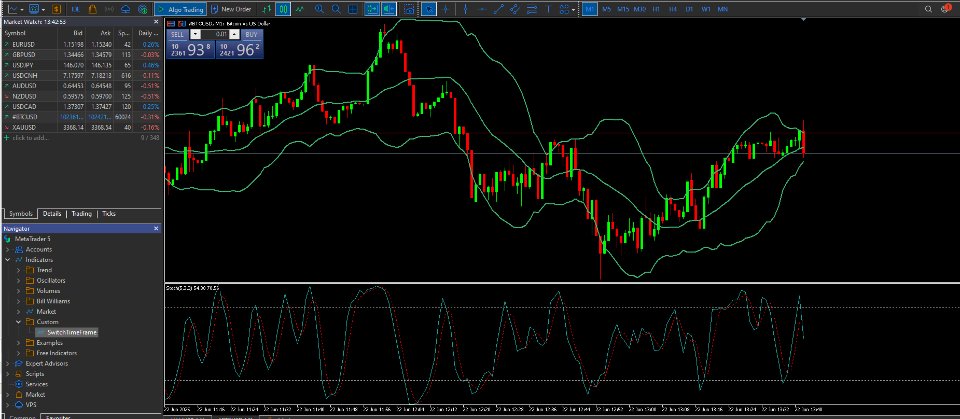Open the VPS cloud icon in toolbar
This screenshot has height=419, width=960.
pos(126,9)
